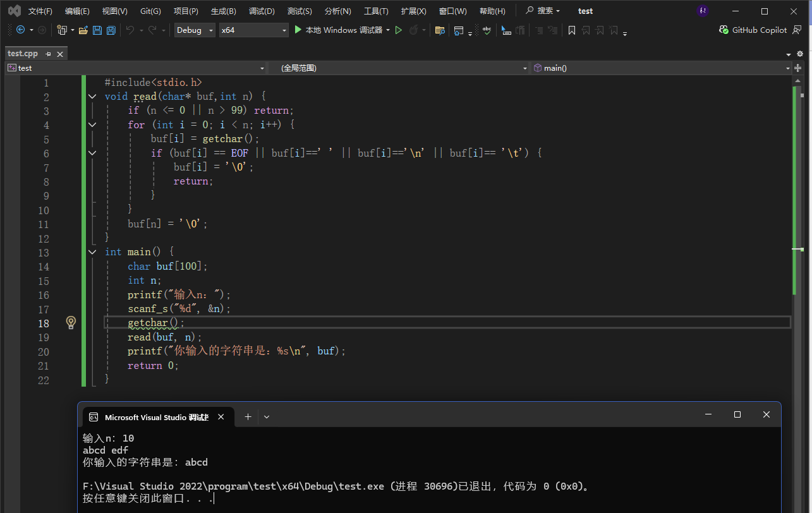Click the Visual Studio logo icon
The width and height of the screenshot is (812, 513).
(14, 11)
